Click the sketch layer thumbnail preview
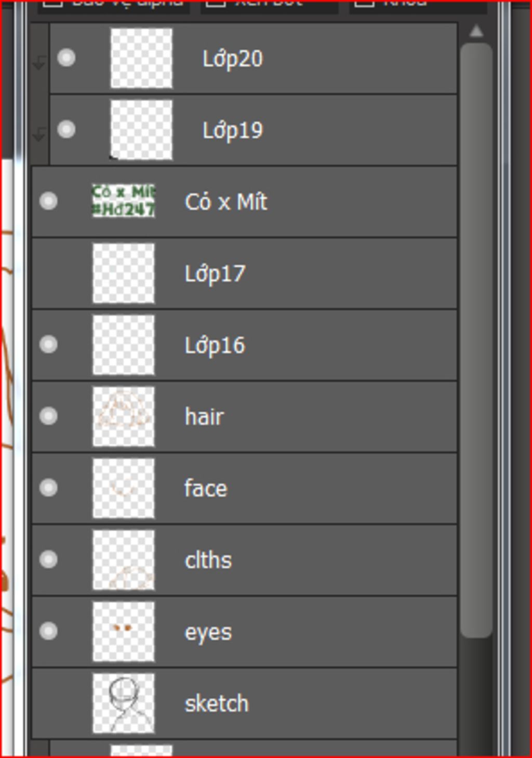This screenshot has height=758, width=532. pos(124,703)
